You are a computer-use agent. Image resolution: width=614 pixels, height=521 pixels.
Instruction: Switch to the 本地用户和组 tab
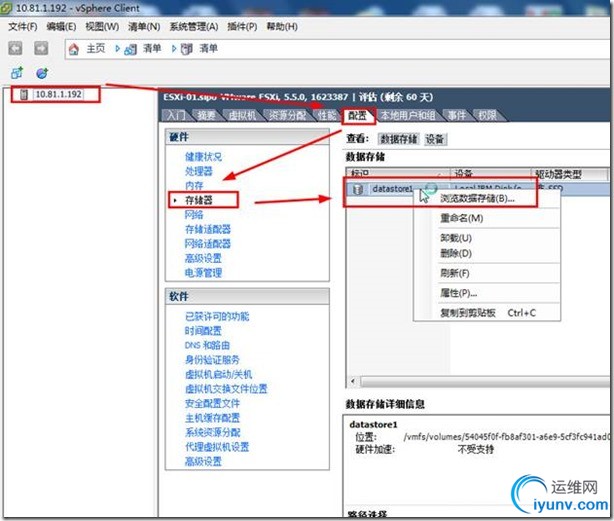pos(408,115)
